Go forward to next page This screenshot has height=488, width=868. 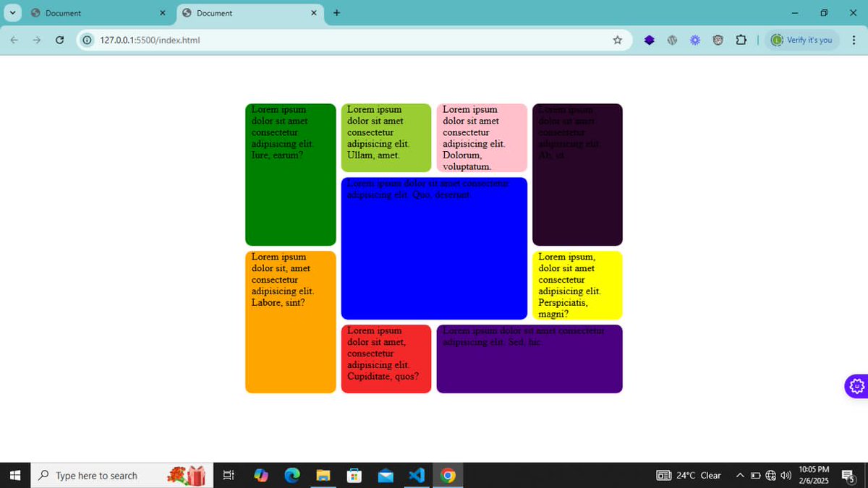pyautogui.click(x=37, y=40)
